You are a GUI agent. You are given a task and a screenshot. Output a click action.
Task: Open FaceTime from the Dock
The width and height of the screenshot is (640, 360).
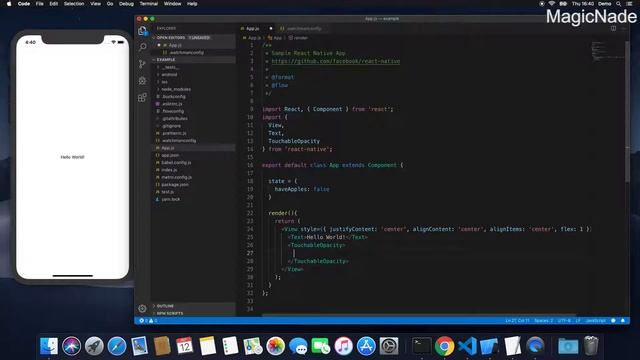tap(321, 346)
